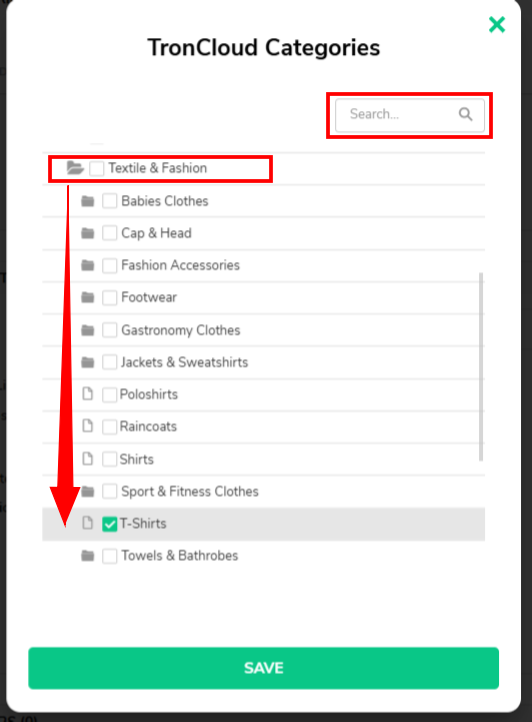The width and height of the screenshot is (532, 722).
Task: Expand the Fashion Accessories folder
Action: [x=88, y=265]
